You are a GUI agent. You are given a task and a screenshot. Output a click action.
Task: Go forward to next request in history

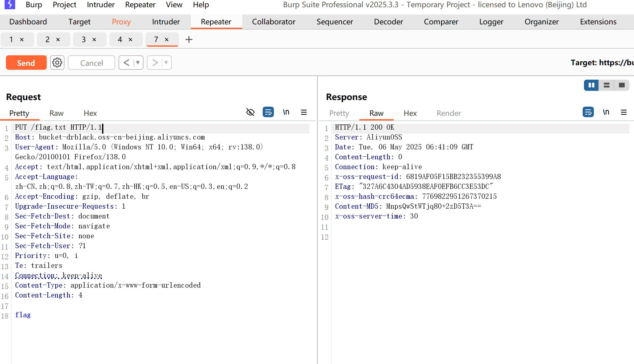(x=155, y=63)
